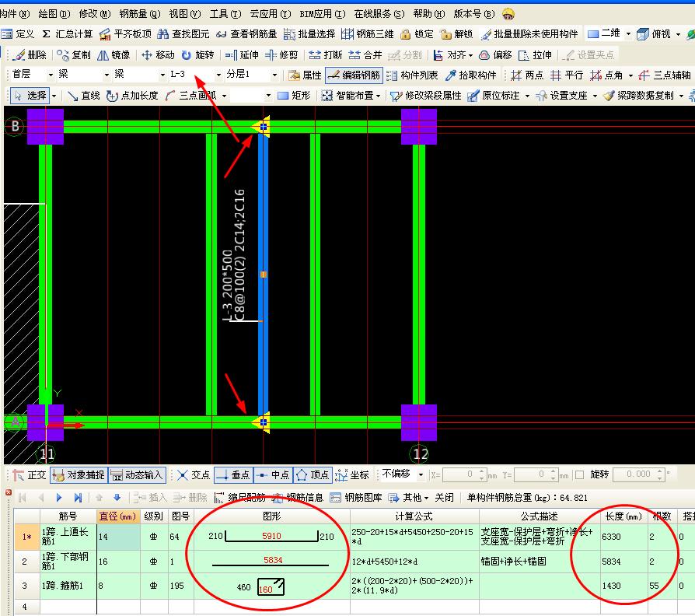This screenshot has height=616, width=695.
Task: Click 钢筋信息 rebar info button
Action: point(298,498)
